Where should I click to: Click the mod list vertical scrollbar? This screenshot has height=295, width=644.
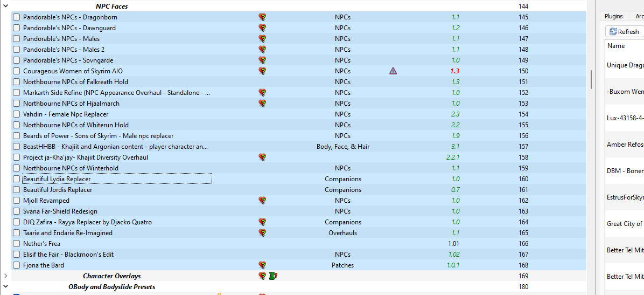tap(591, 79)
